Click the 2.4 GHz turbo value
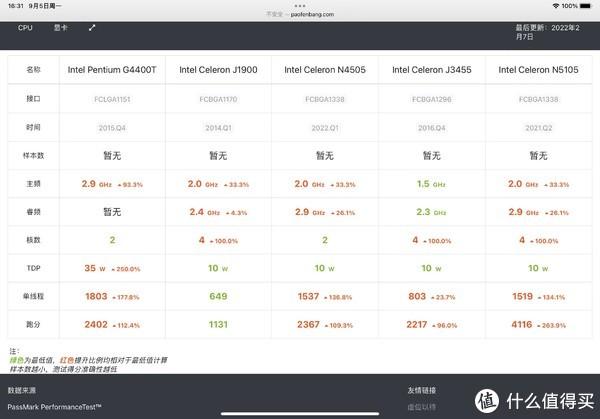This screenshot has width=600, height=419. point(205,212)
